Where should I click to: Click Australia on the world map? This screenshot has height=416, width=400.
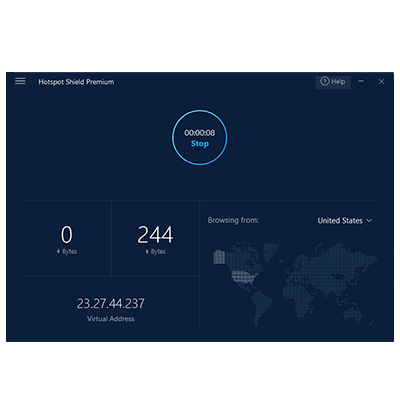353,314
